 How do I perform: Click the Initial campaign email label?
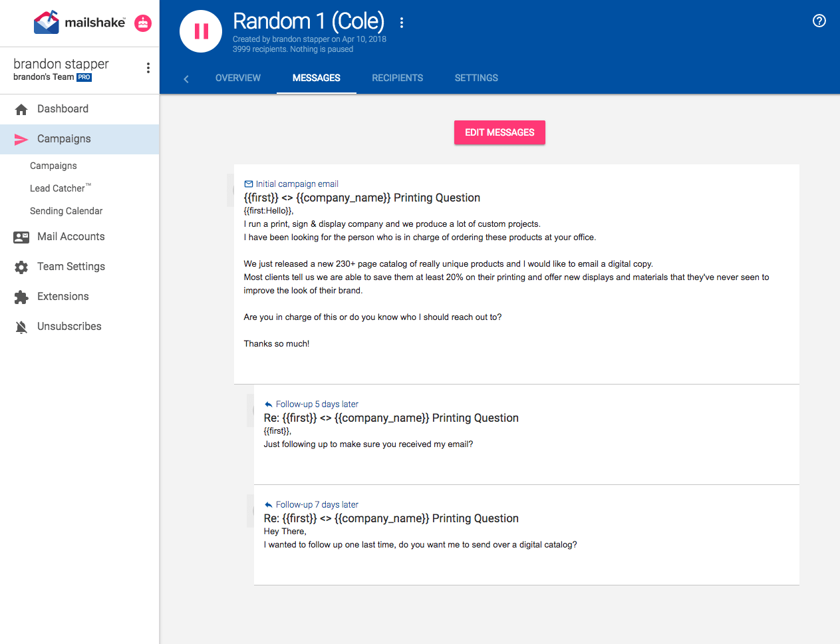tap(297, 184)
